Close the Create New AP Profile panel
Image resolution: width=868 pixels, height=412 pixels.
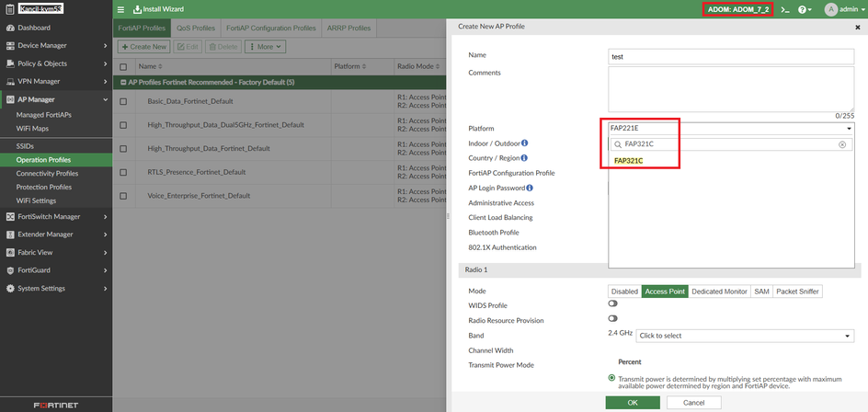858,28
